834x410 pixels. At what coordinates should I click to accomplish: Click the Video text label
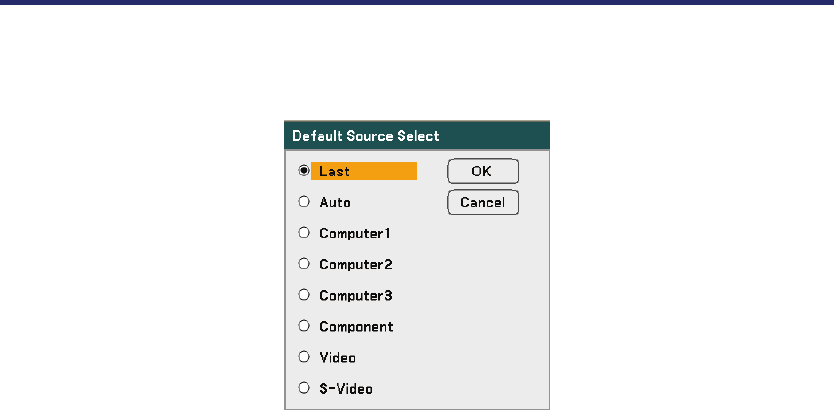pyautogui.click(x=337, y=357)
